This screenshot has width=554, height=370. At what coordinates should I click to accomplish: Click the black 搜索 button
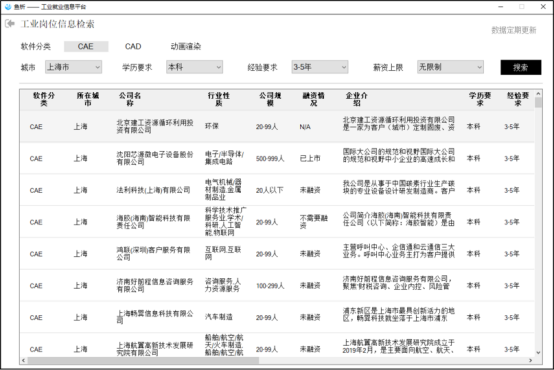tap(521, 67)
